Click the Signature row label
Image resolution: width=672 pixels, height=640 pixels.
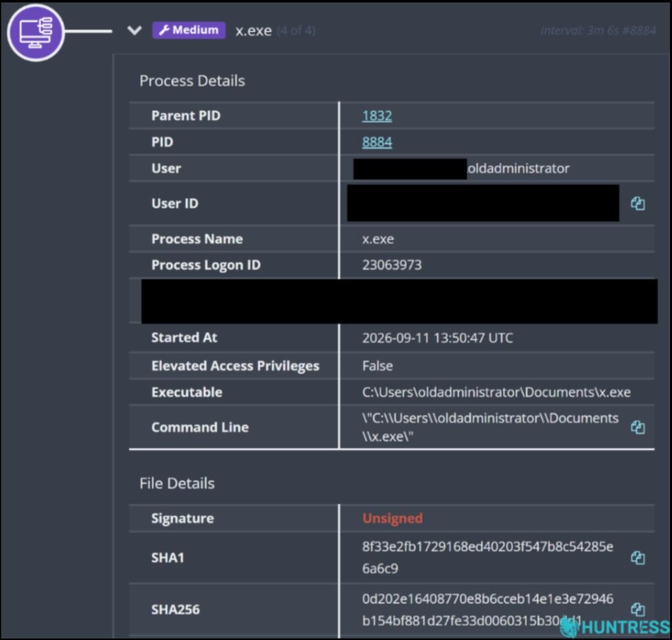[x=182, y=518]
